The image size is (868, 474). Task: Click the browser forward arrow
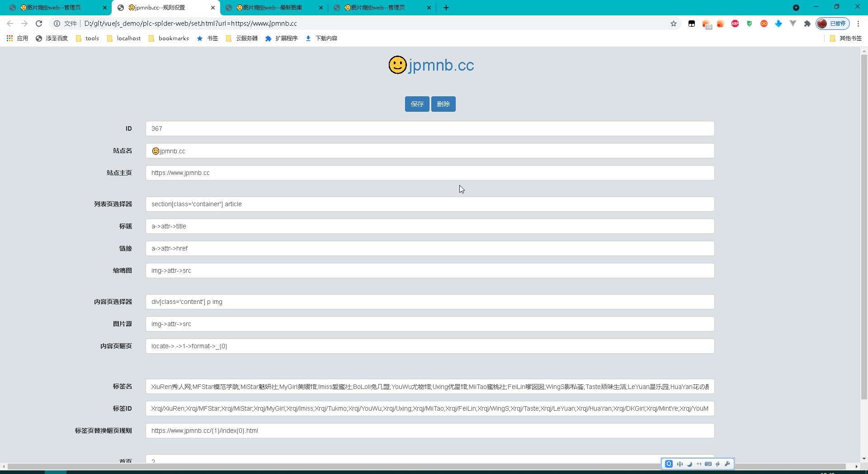[x=24, y=24]
